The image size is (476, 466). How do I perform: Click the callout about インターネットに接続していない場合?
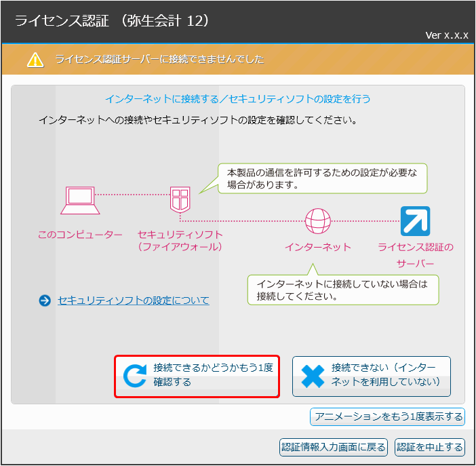pyautogui.click(x=342, y=290)
